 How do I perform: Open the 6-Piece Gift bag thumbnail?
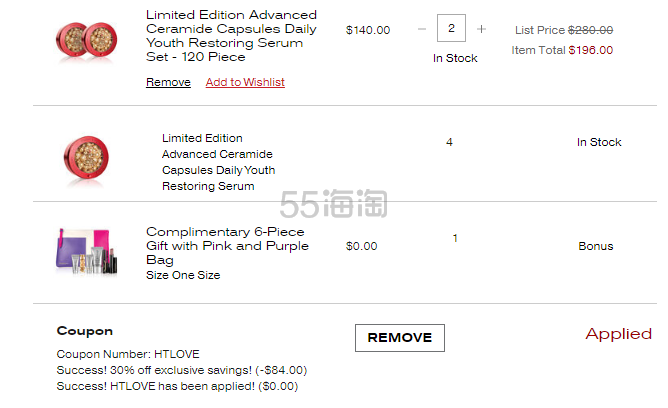(86, 251)
